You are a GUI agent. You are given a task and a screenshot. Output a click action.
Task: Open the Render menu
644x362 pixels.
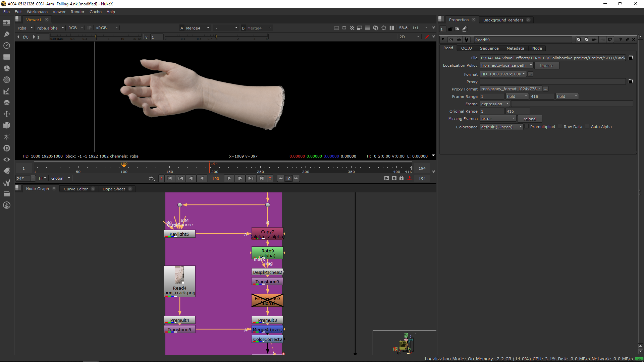77,12
